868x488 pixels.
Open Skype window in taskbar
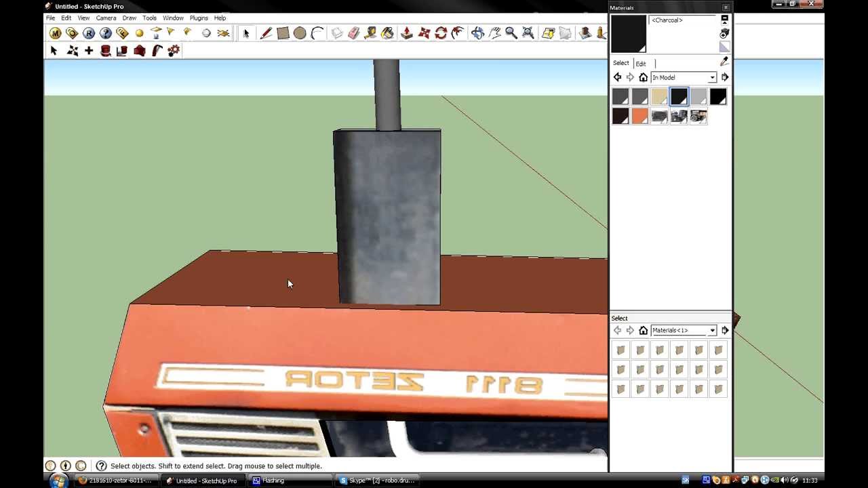[x=378, y=481]
